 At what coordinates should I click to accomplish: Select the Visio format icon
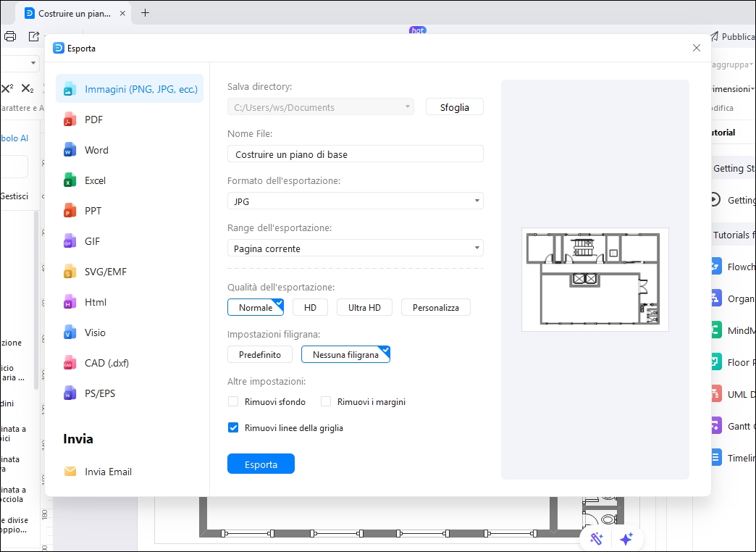tap(70, 333)
